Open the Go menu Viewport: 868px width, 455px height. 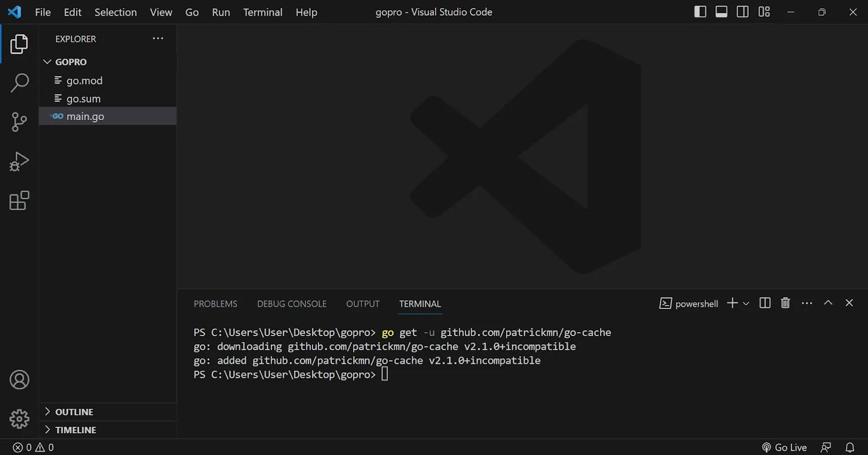click(192, 12)
